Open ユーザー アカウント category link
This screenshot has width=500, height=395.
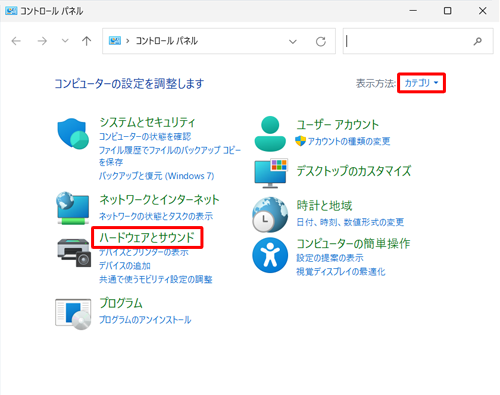(338, 124)
